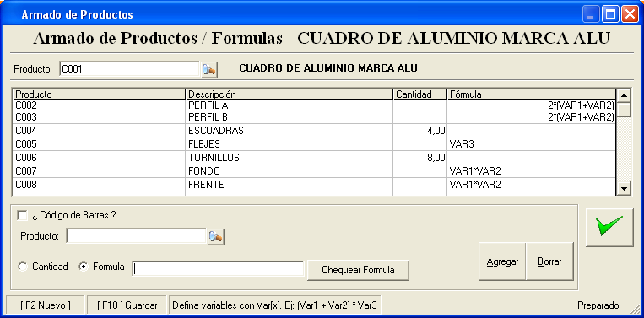Screen dimensions: 644x318
Task: Click the grid scrollbar up arrow
Action: pos(625,95)
